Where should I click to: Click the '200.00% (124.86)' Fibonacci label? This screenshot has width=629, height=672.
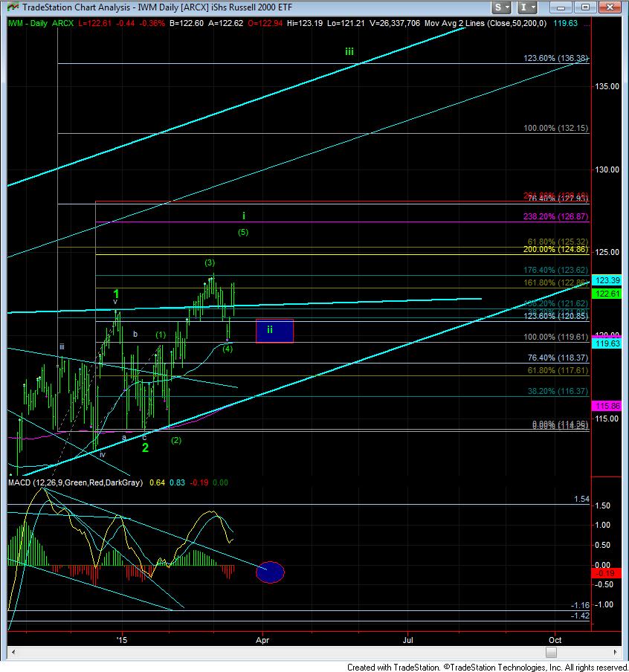pyautogui.click(x=555, y=250)
